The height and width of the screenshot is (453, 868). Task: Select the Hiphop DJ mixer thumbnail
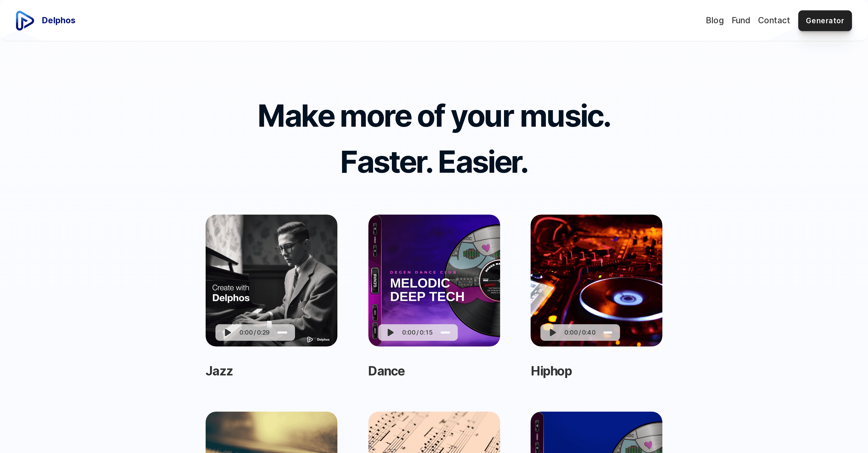(x=596, y=280)
